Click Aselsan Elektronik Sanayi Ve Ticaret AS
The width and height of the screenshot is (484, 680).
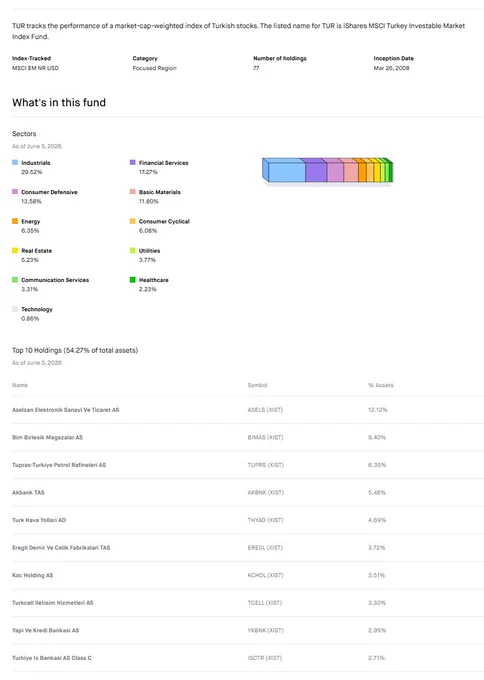click(x=65, y=410)
